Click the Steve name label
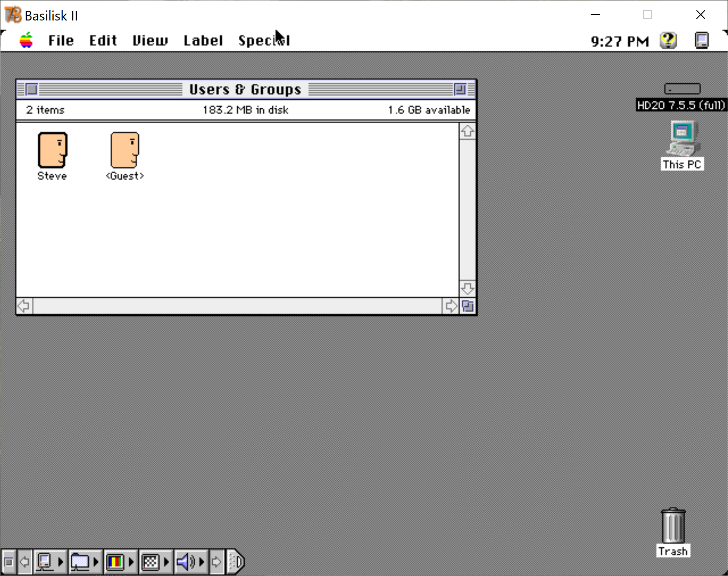728x576 pixels. 52,176
